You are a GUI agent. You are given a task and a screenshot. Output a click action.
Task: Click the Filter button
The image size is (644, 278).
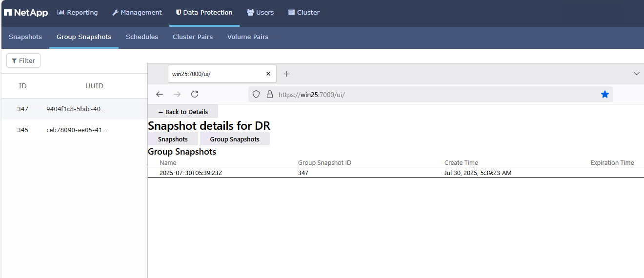(23, 60)
